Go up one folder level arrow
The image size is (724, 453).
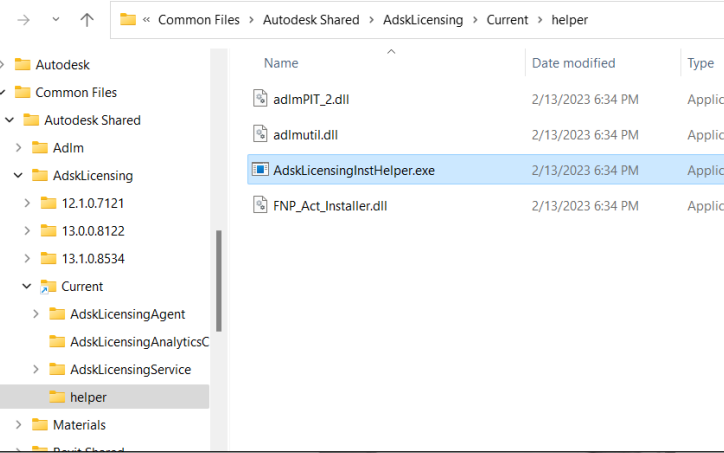tap(87, 19)
